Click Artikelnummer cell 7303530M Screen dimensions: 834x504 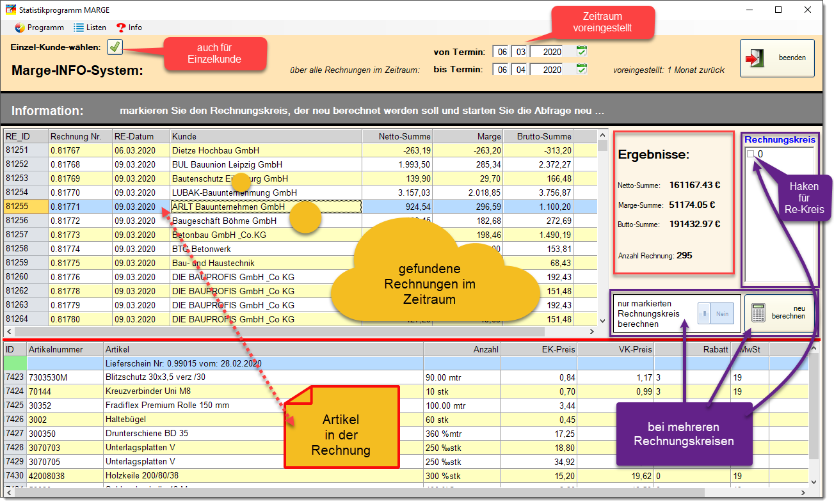pyautogui.click(x=65, y=377)
